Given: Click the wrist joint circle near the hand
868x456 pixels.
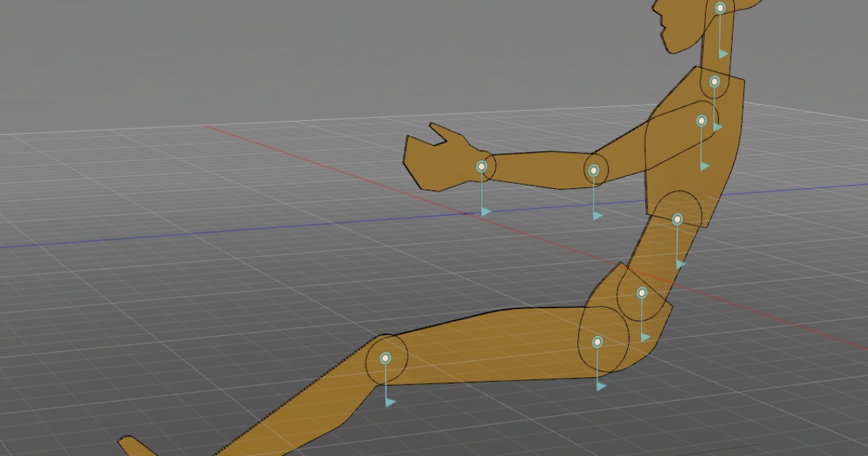Looking at the screenshot, I should click(x=482, y=166).
